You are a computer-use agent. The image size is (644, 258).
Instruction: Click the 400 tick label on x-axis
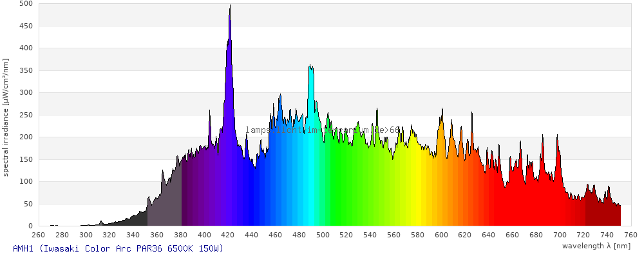coord(204,235)
